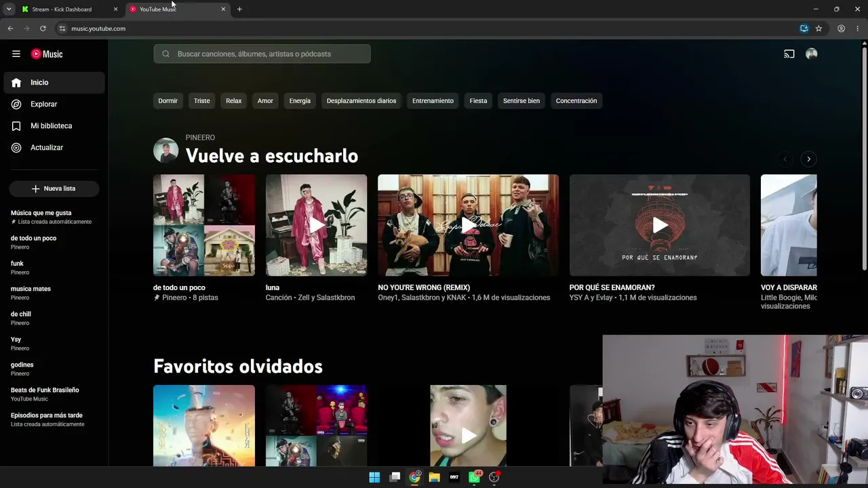Open the de chill playlist in sidebar
The image size is (868, 488).
click(54, 318)
